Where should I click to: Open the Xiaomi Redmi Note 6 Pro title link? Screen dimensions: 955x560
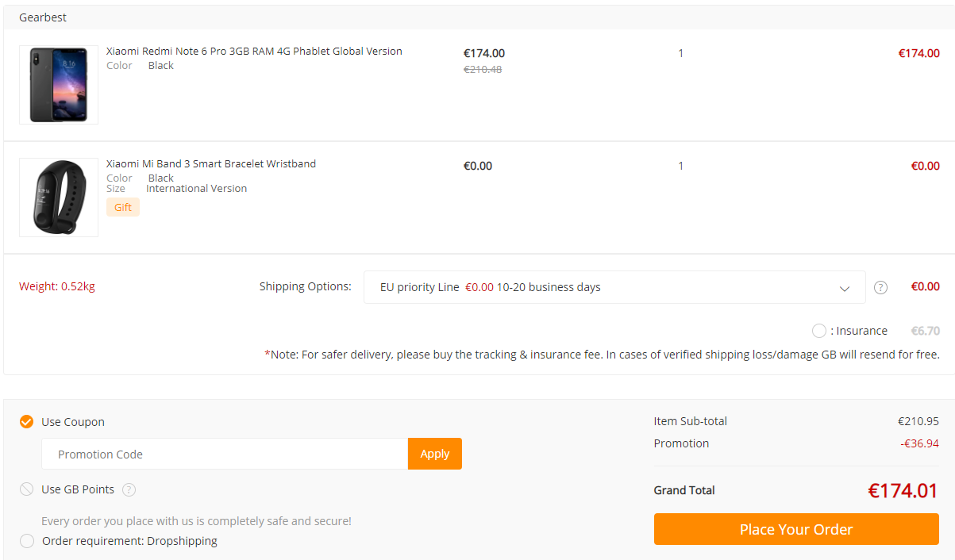pos(254,52)
